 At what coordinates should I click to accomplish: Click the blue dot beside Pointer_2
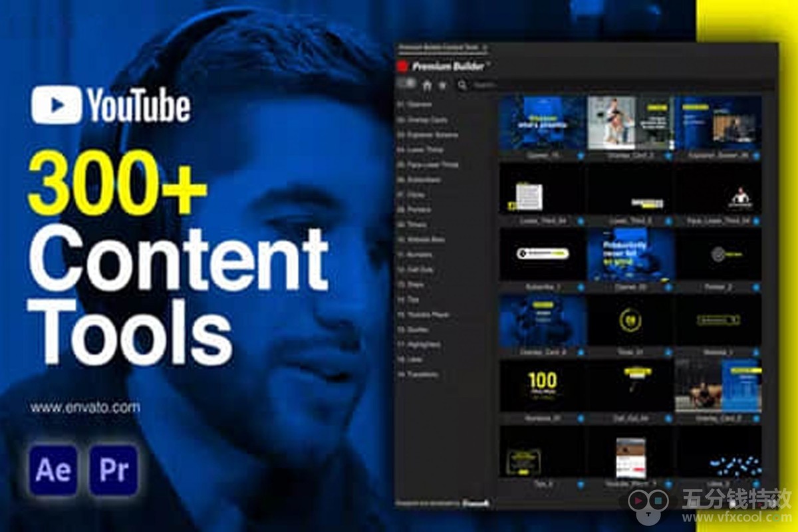coord(756,287)
